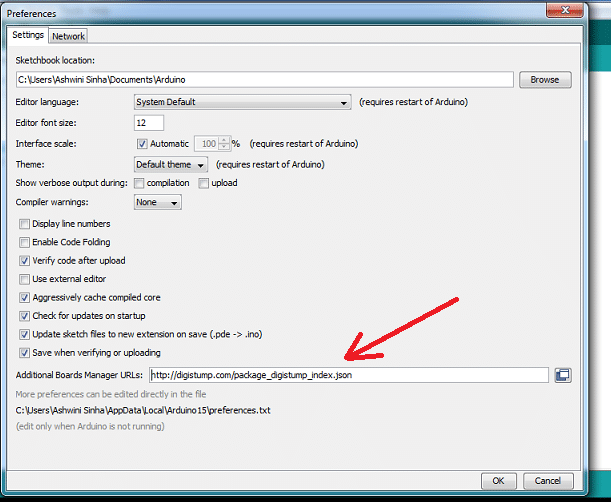Screen dimensions: 611x502
Task: Enable Display line numbers
Action: (25, 224)
